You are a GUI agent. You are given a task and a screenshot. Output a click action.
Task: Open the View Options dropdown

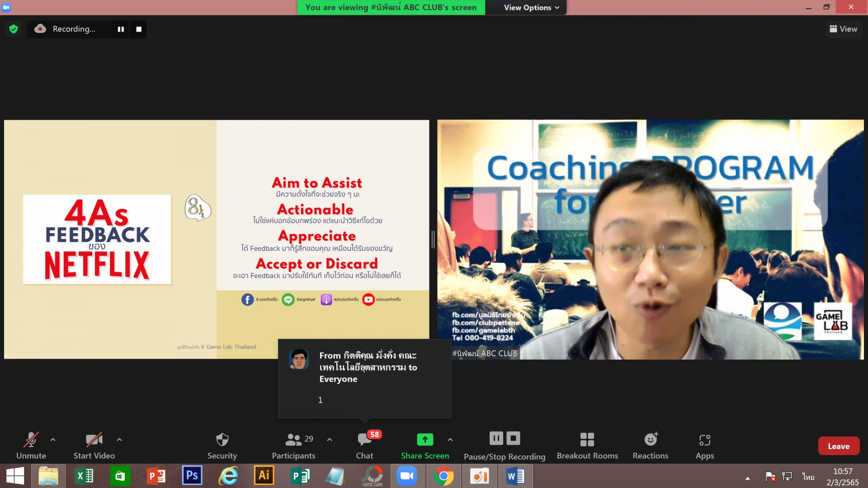[531, 7]
